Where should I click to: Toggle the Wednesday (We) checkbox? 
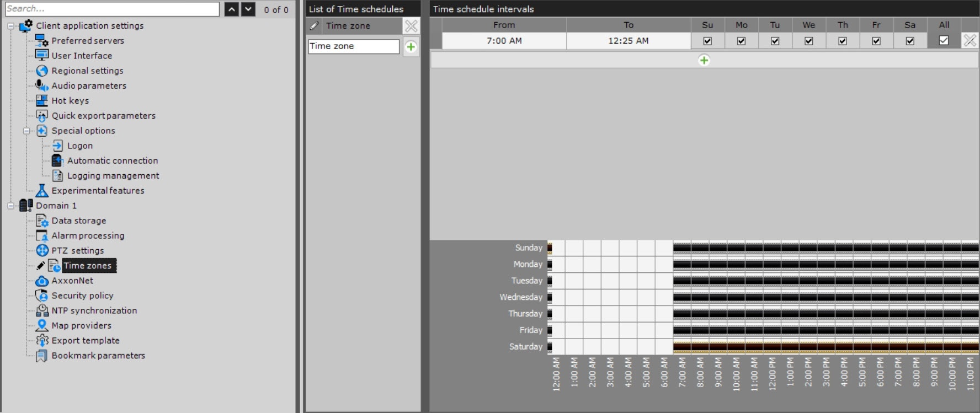(x=809, y=41)
